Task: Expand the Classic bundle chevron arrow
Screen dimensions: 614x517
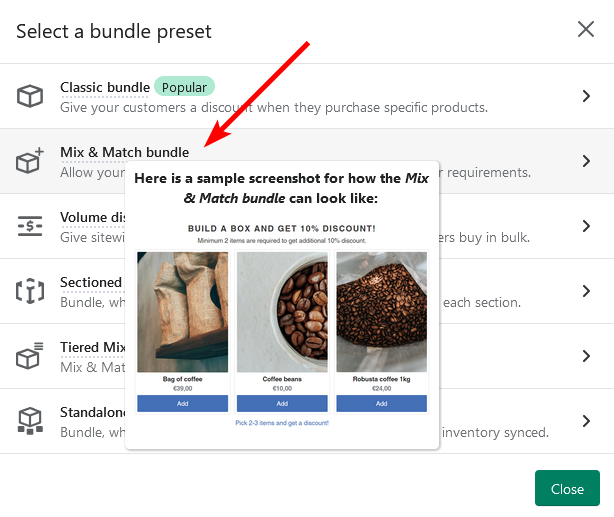Action: click(x=586, y=96)
